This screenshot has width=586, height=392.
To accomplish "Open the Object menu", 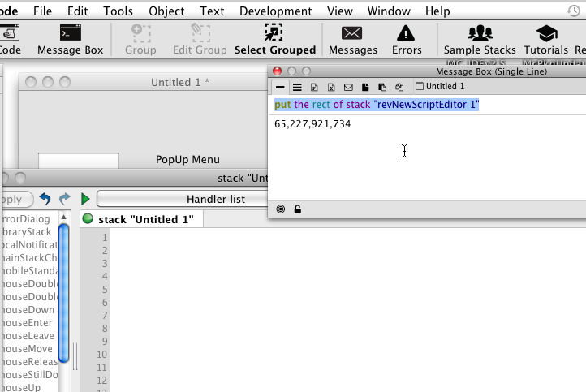I will point(166,11).
